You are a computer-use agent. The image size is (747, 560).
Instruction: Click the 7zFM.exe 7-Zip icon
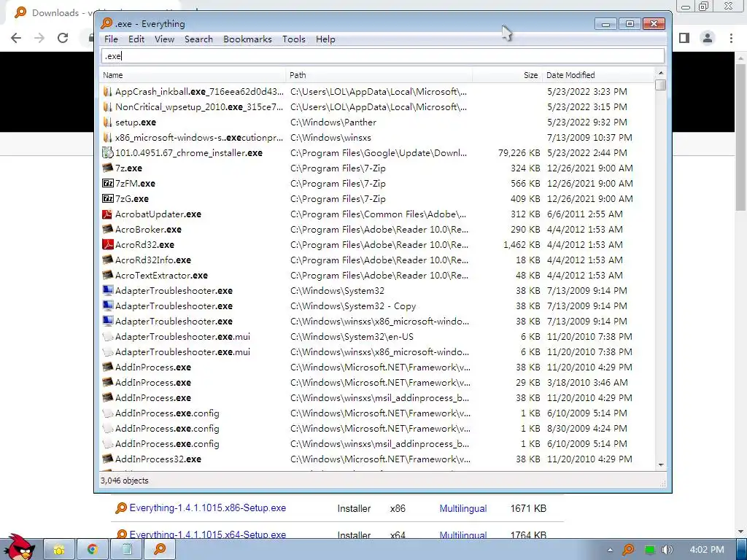(x=108, y=183)
